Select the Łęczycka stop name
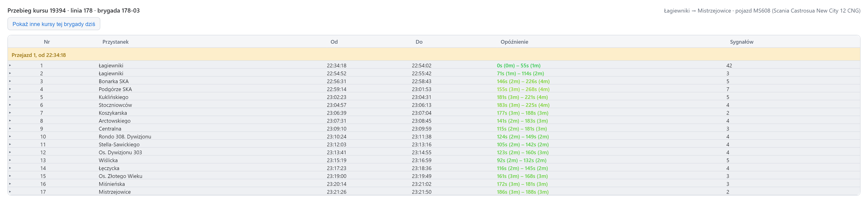868x210 pixels. coord(109,168)
